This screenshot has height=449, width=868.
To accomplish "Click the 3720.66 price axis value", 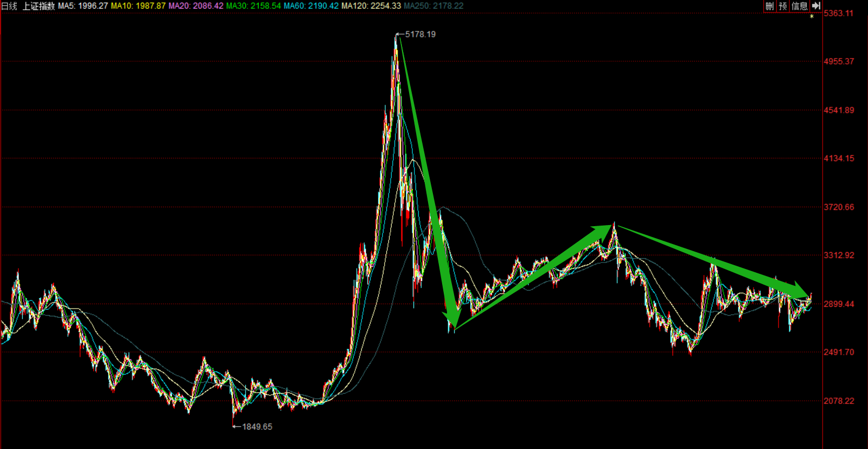I will click(x=839, y=207).
